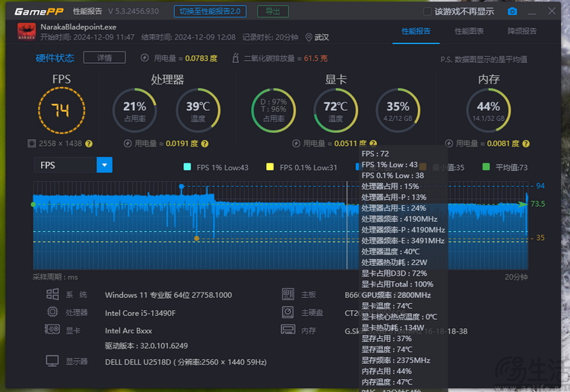The image size is (570, 392).
Task: Click the GPU D:97% usage gauge
Action: (274, 110)
